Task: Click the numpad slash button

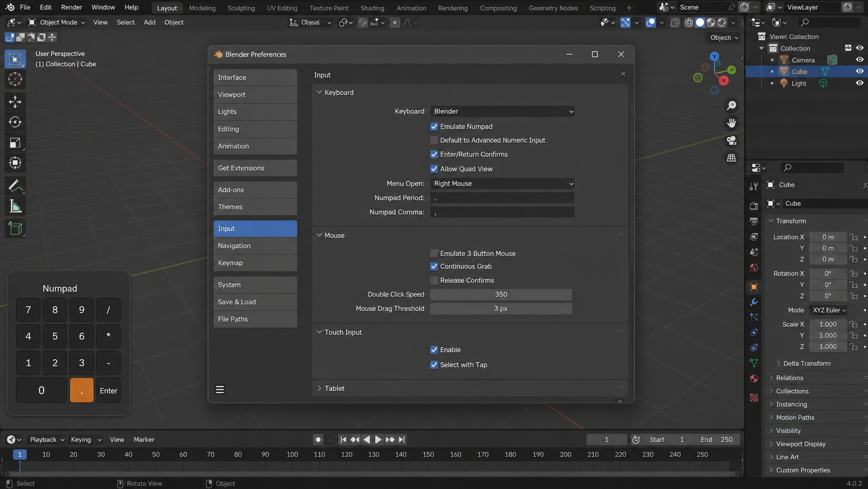Action: click(108, 310)
